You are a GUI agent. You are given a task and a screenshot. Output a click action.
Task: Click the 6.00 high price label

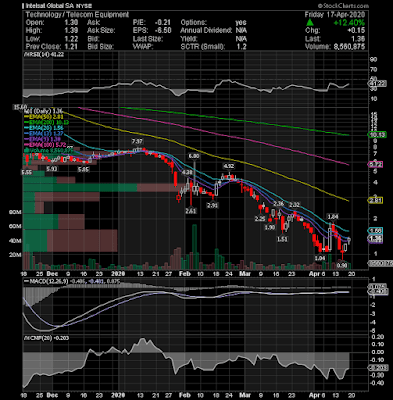pos(194,156)
